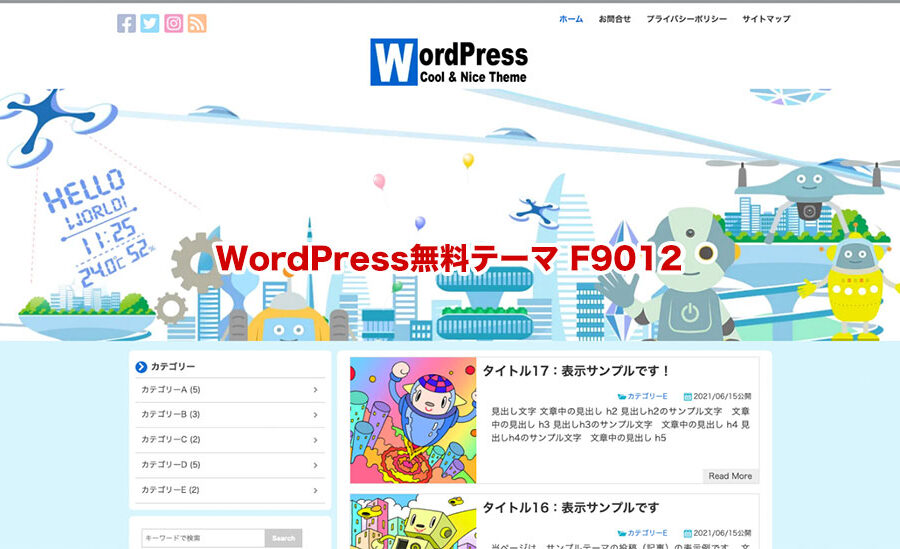This screenshot has width=900, height=549.
Task: Open the タイトル17 colorful robot thumbnail
Action: (x=413, y=420)
